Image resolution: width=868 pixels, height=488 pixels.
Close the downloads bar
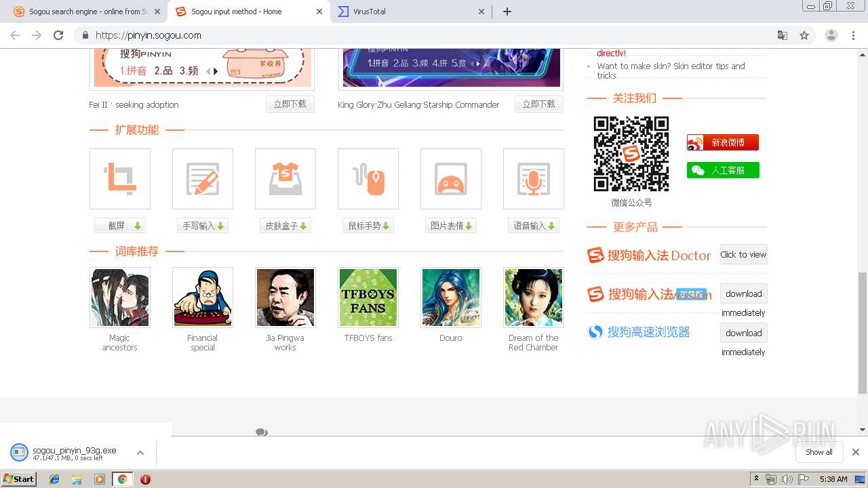pyautogui.click(x=856, y=452)
